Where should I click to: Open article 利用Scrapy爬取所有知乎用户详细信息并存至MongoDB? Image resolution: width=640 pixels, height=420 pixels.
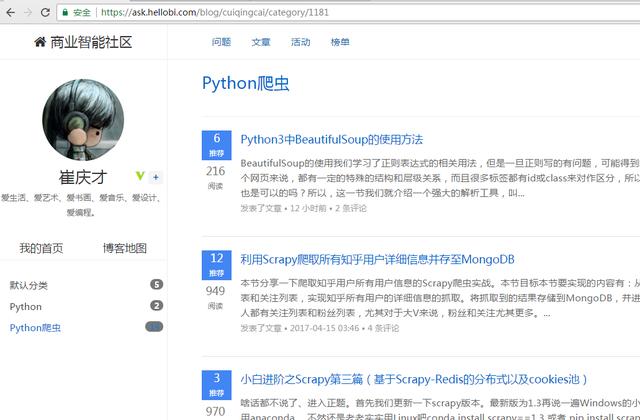coord(377,260)
